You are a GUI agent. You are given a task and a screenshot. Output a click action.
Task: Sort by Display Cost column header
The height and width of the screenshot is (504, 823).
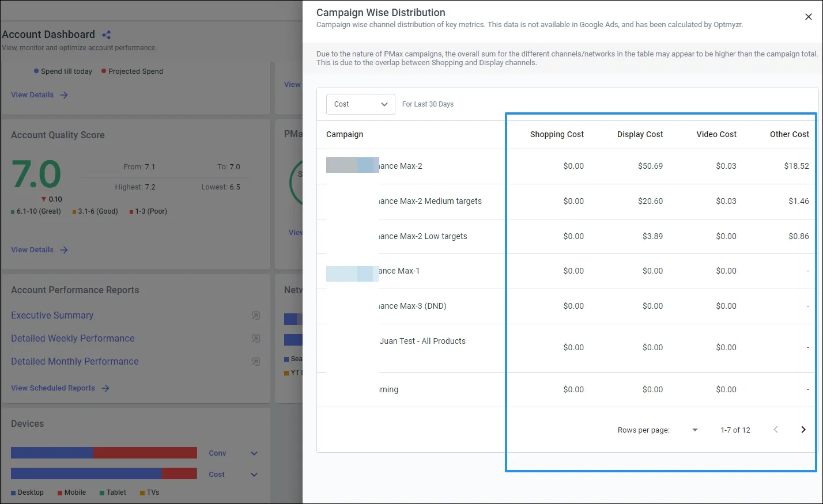click(x=640, y=134)
